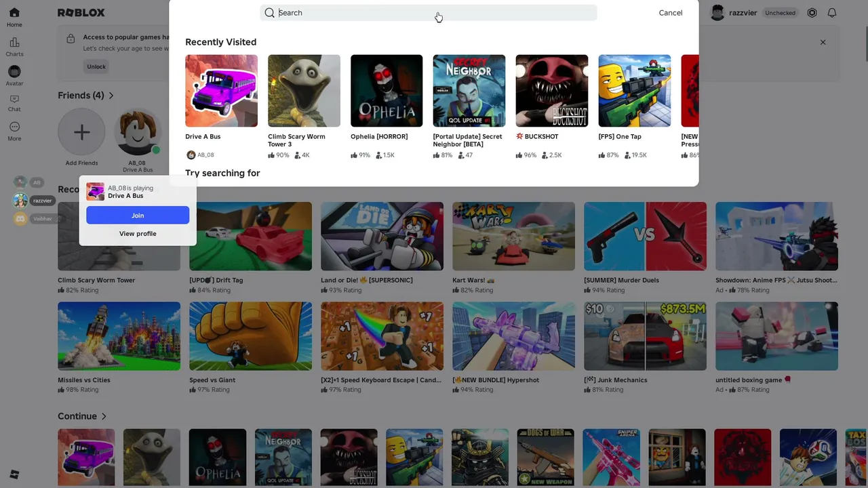This screenshot has height=488, width=868.
Task: Click the "Friends (4)" heading
Action: (x=81, y=96)
